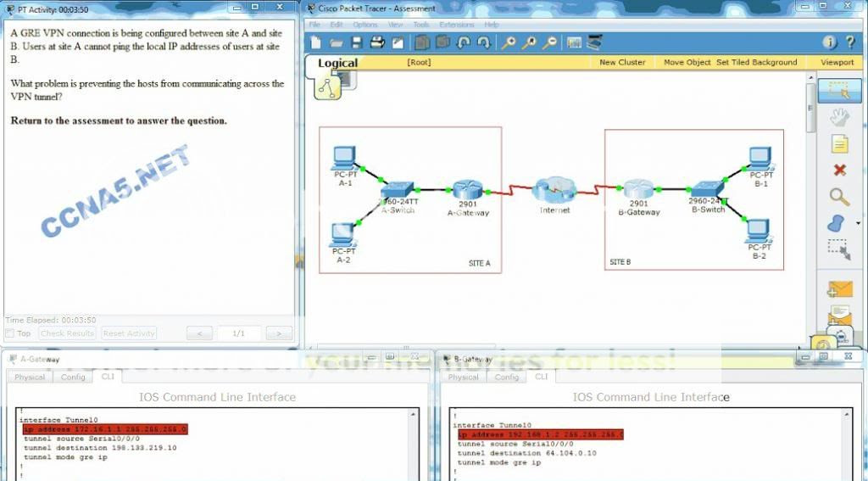Open the custom devices dialog icon
868x481 pixels.
pos(594,42)
